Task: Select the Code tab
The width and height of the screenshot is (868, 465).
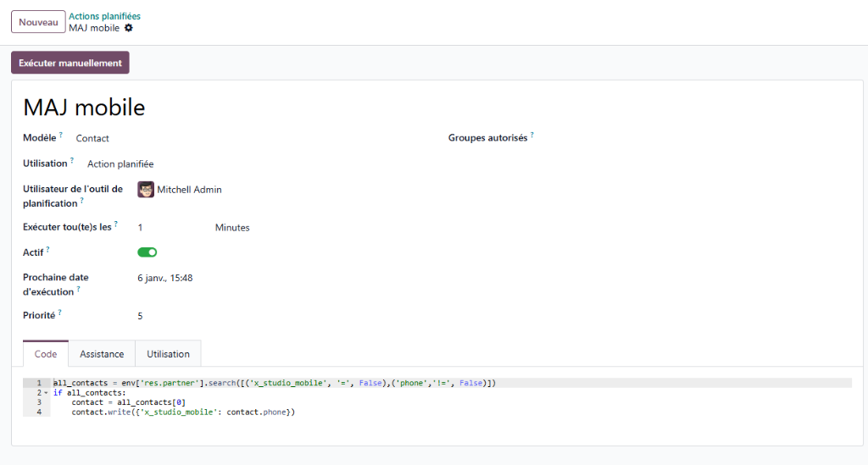Action: (46, 354)
